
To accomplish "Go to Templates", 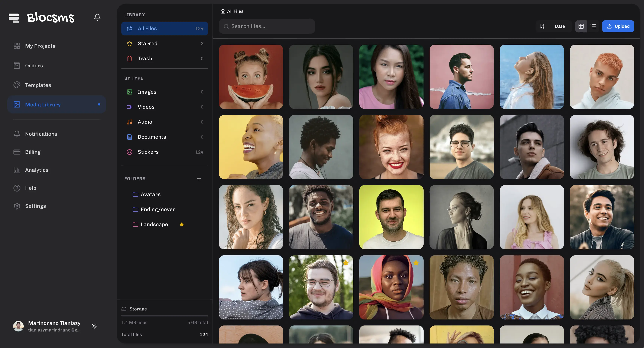I will [57, 85].
